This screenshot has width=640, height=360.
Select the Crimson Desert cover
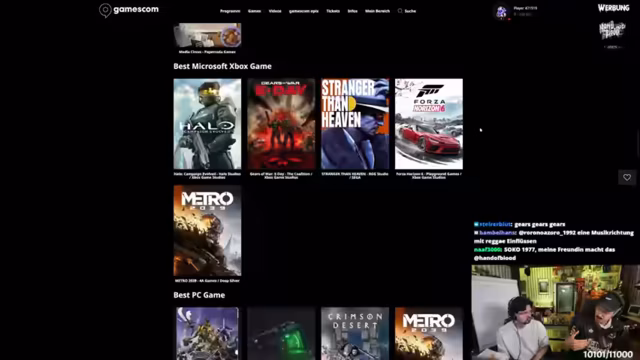tap(355, 333)
